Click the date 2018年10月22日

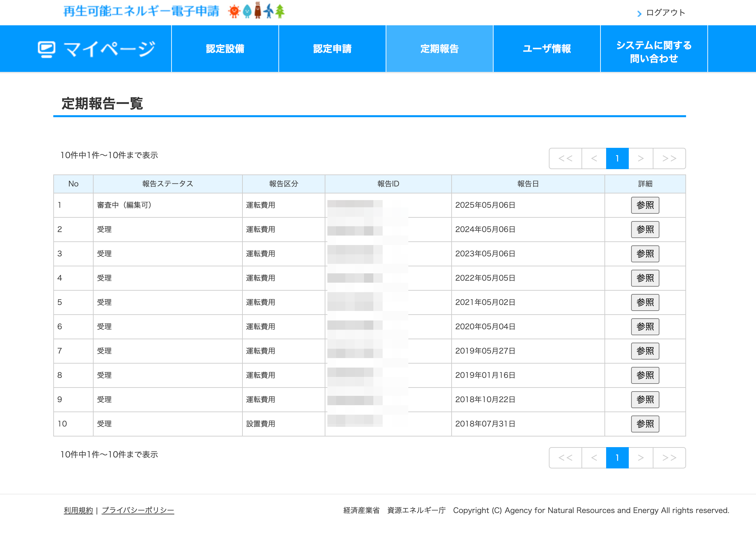485,400
